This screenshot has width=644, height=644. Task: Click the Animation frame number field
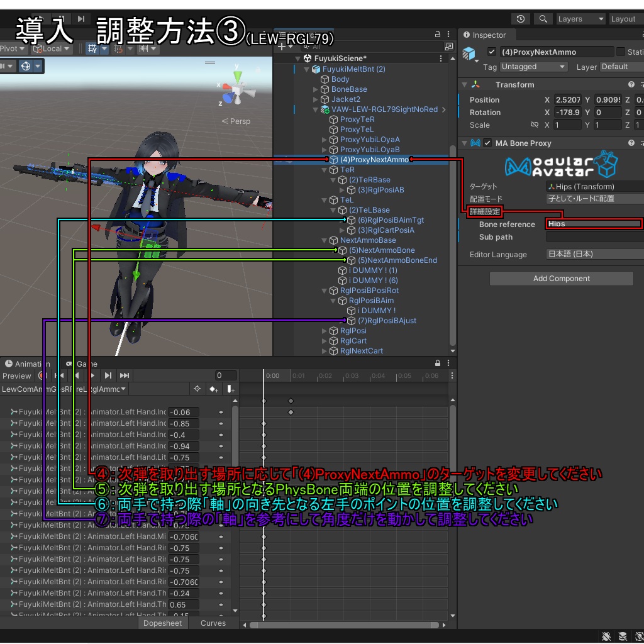coord(226,375)
